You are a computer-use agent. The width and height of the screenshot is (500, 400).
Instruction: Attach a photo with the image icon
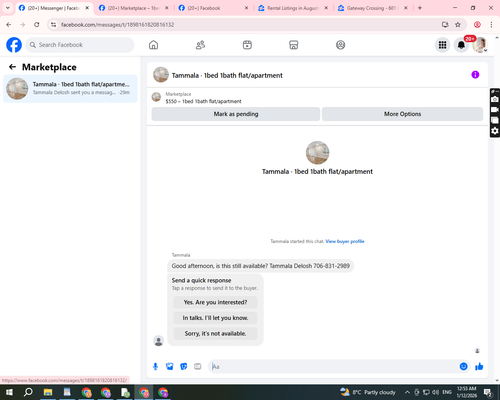(170, 367)
